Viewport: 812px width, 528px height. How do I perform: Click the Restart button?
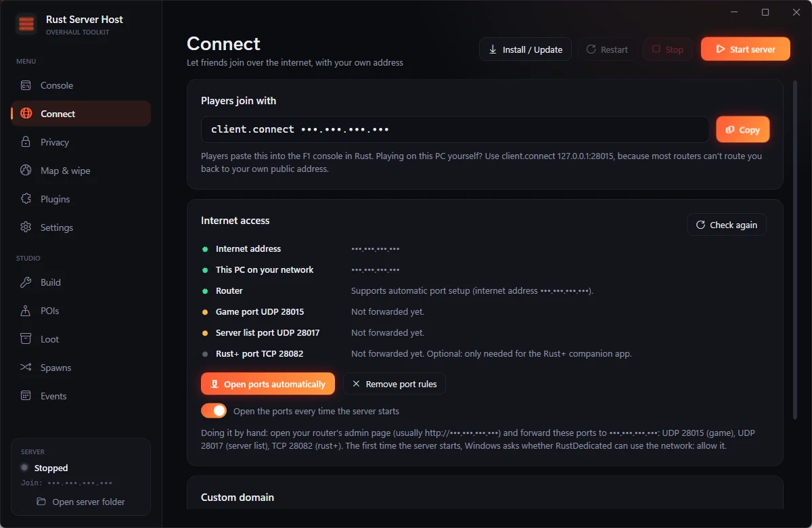(607, 49)
